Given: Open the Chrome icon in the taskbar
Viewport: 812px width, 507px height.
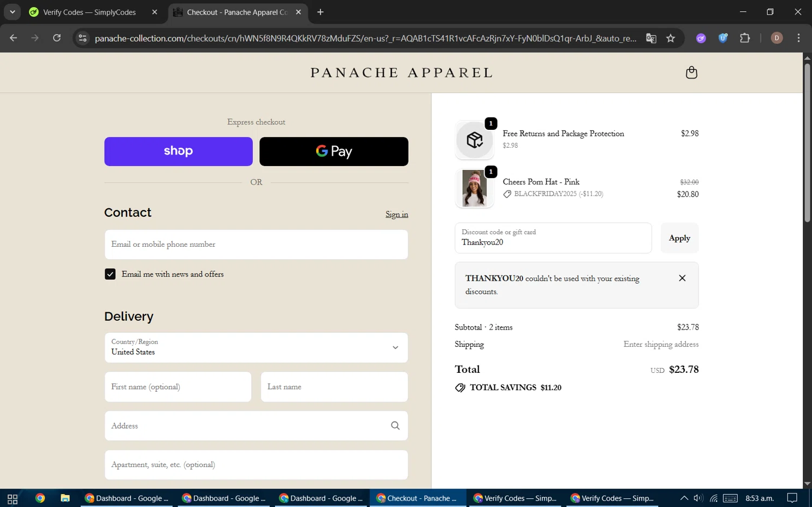Looking at the screenshot, I should (40, 498).
